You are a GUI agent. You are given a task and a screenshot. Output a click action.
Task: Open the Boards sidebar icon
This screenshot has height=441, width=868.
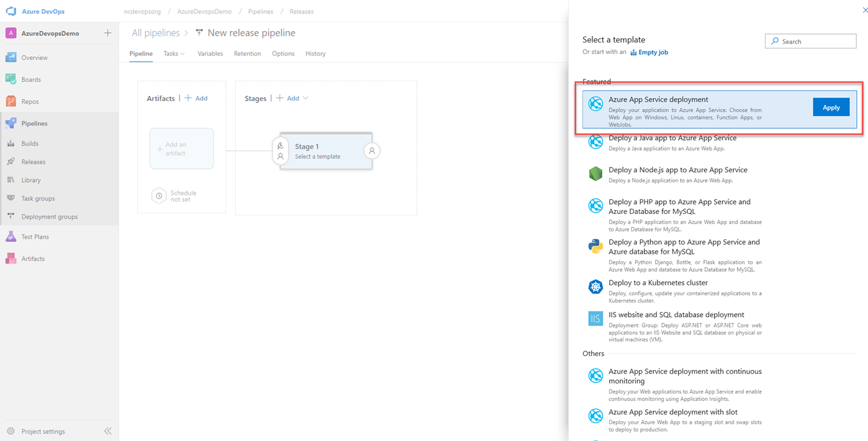pyautogui.click(x=11, y=79)
